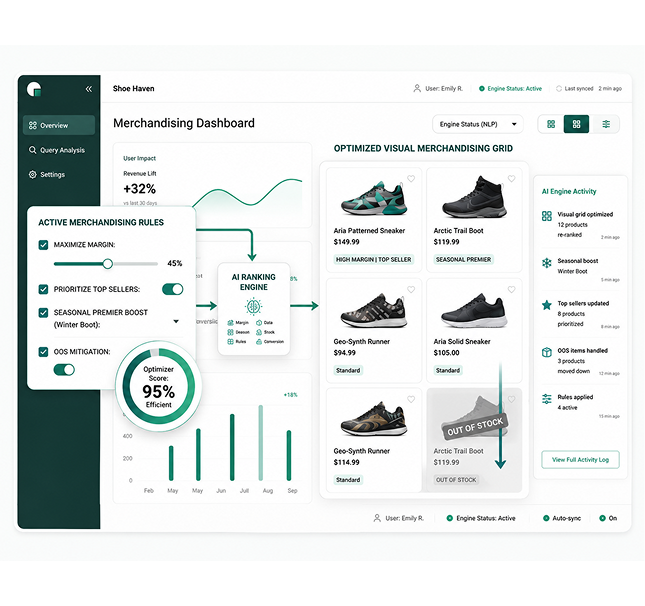
Task: Select the highlighted grid view button
Action: coord(576,124)
